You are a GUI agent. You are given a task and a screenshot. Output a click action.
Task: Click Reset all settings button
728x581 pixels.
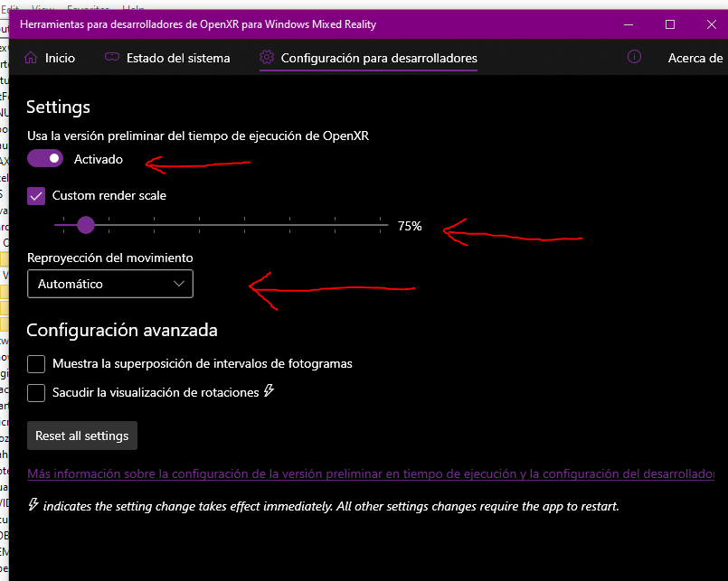(x=82, y=436)
